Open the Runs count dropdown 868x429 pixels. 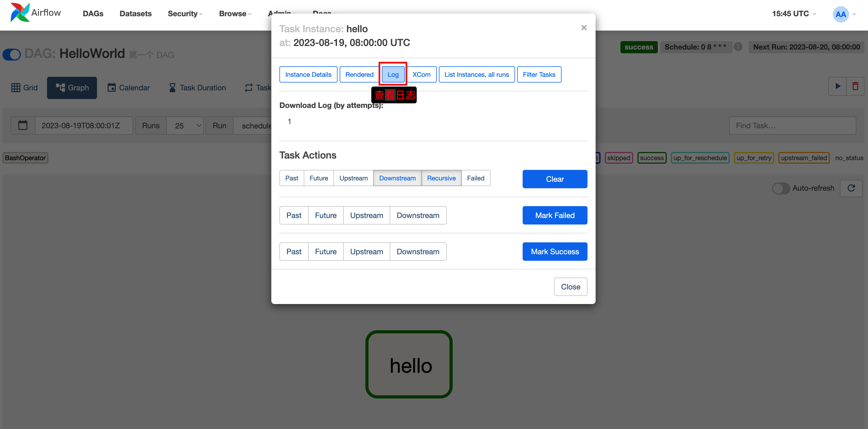coord(185,125)
